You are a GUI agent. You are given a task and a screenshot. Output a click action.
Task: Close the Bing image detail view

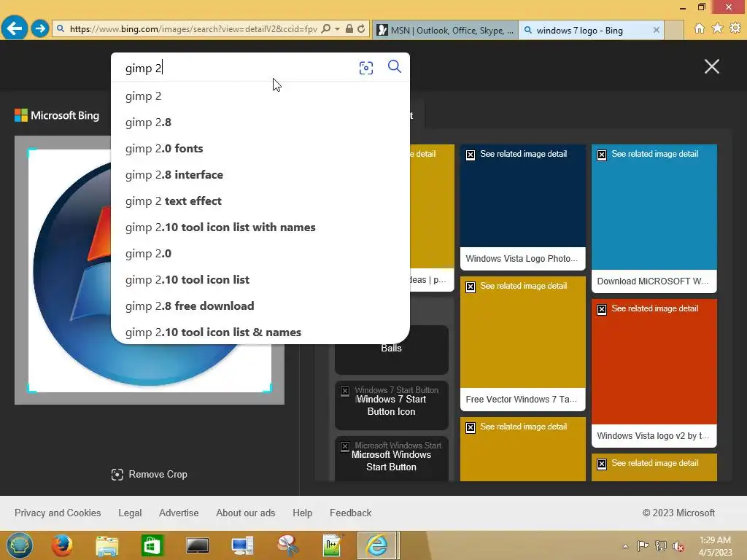(x=712, y=66)
